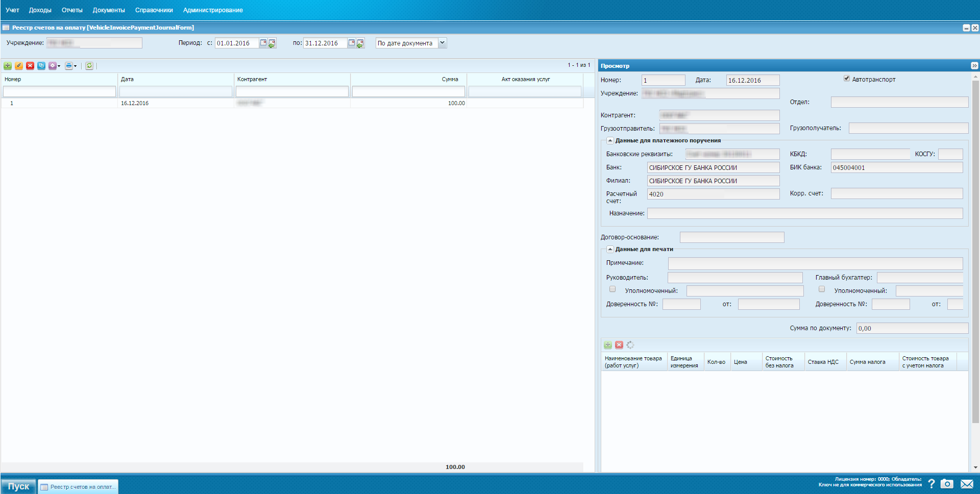980x494 pixels.
Task: Click the Примечание input field
Action: point(816,263)
